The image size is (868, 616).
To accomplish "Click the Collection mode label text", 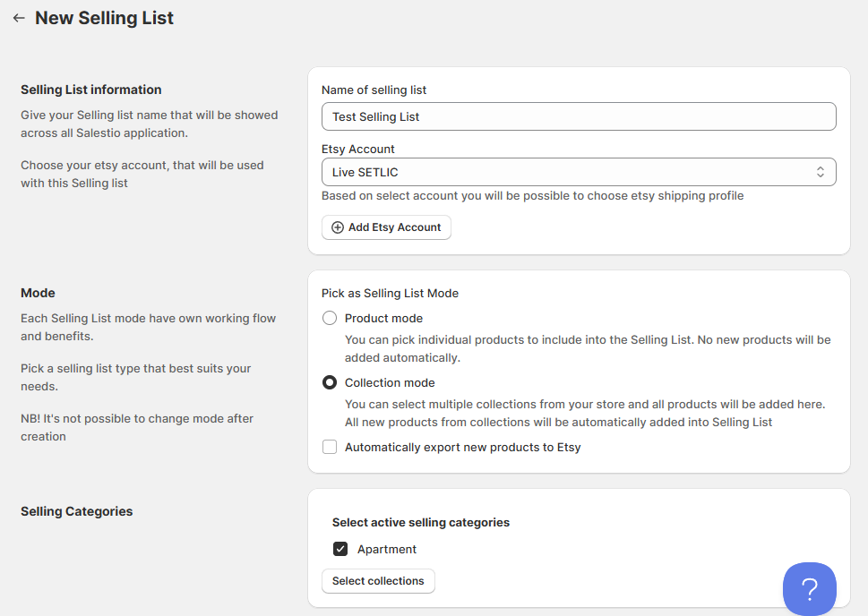I will [390, 383].
